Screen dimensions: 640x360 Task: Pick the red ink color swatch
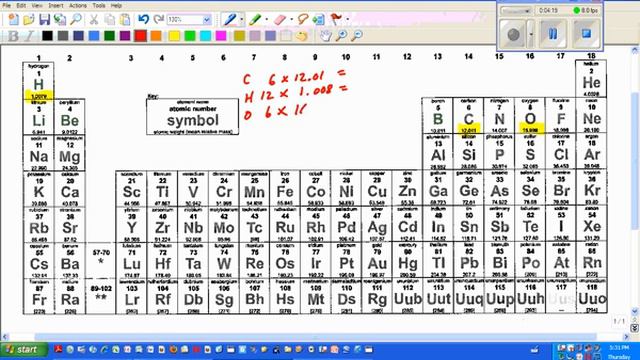[140, 36]
